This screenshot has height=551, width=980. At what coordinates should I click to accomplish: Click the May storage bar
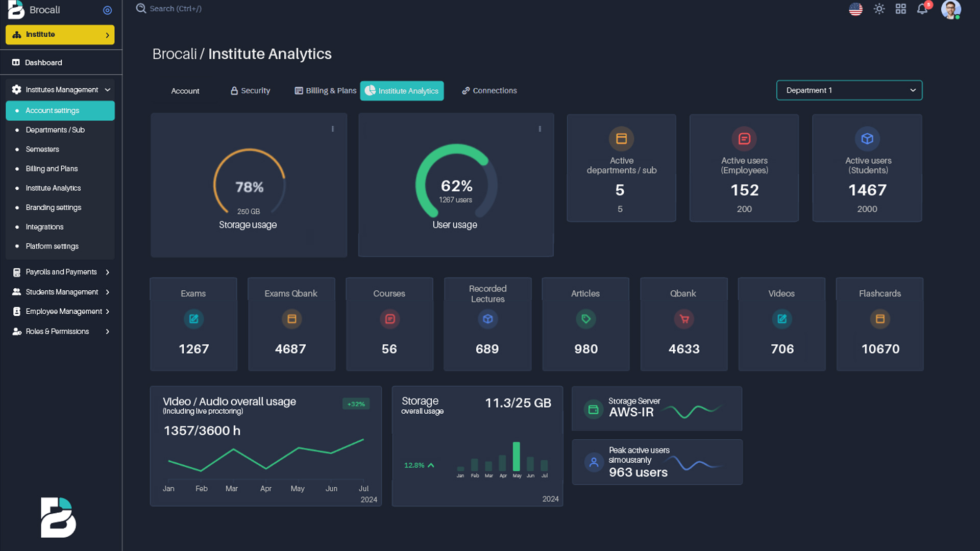click(517, 457)
